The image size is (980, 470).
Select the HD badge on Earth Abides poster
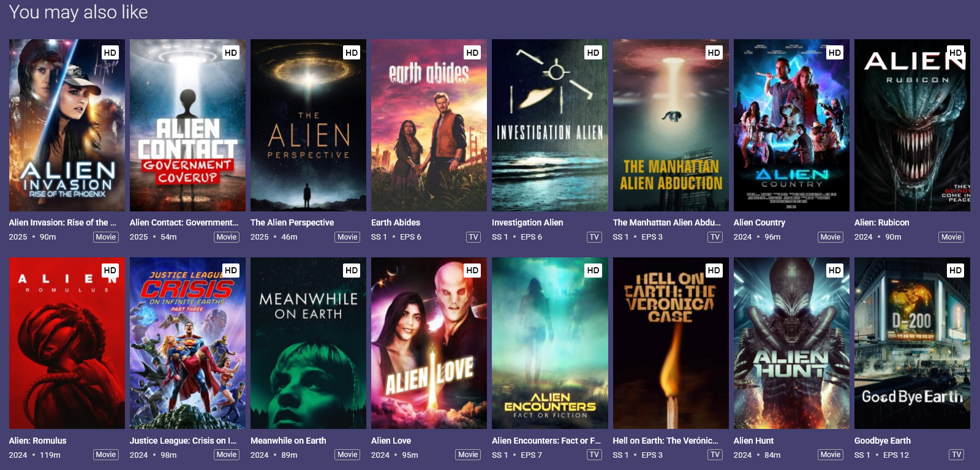pyautogui.click(x=472, y=53)
